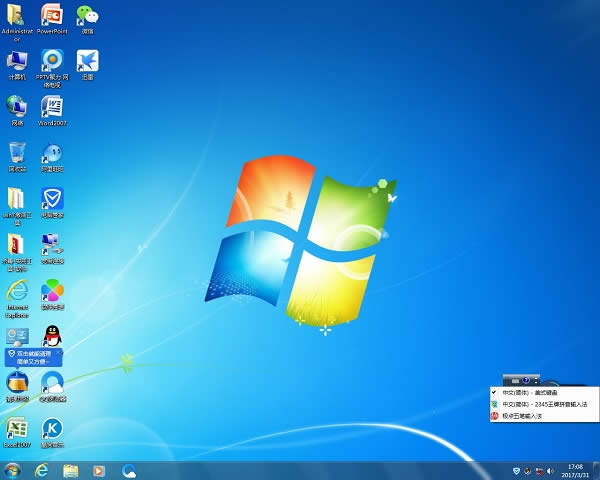Open the PowerPoint desktop shortcut
This screenshot has height=480, width=600.
click(x=51, y=18)
